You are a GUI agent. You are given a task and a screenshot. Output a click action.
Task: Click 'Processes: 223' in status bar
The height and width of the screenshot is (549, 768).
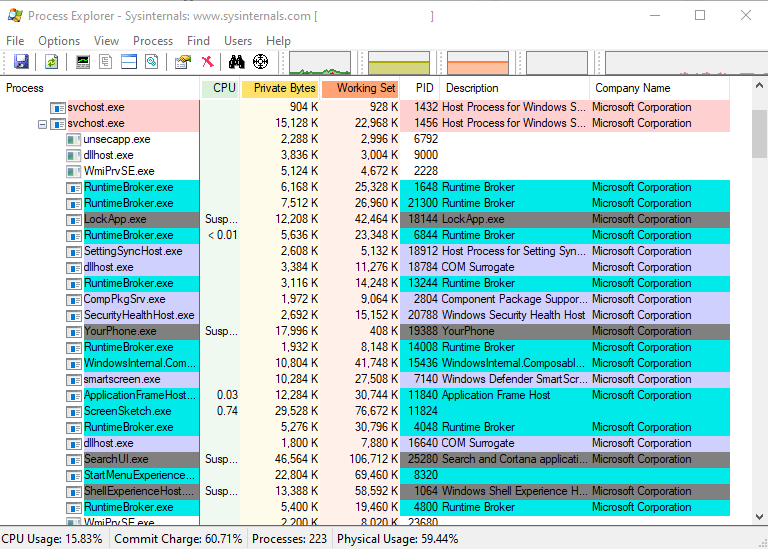pos(289,539)
